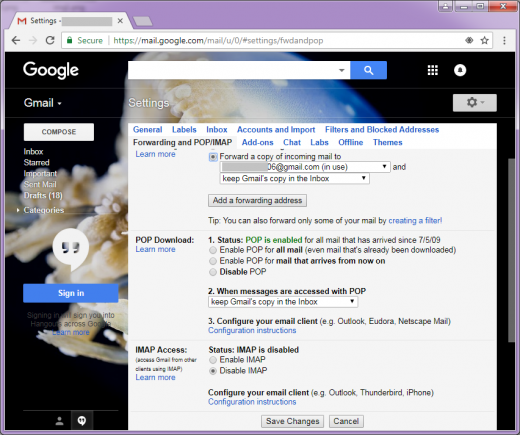Click Add a forwarding address

click(x=257, y=200)
